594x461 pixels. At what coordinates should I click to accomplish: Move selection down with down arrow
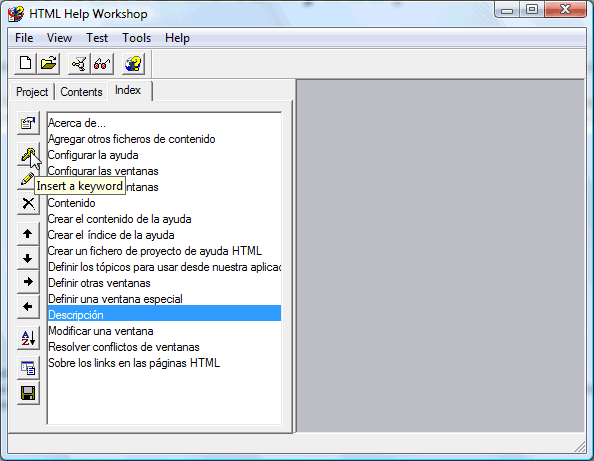28,258
